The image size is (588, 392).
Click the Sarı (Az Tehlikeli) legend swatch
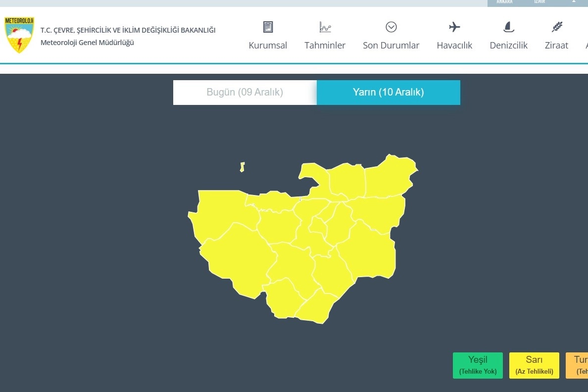coord(534,365)
